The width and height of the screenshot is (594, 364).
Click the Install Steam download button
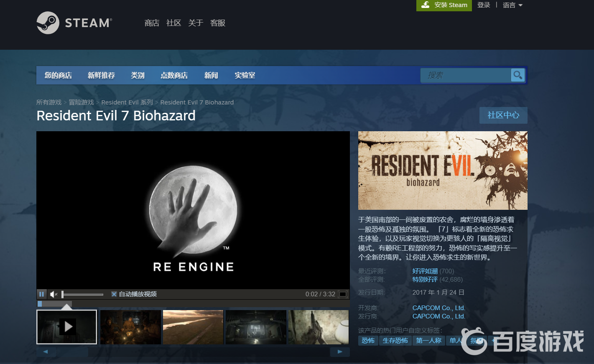coord(444,5)
